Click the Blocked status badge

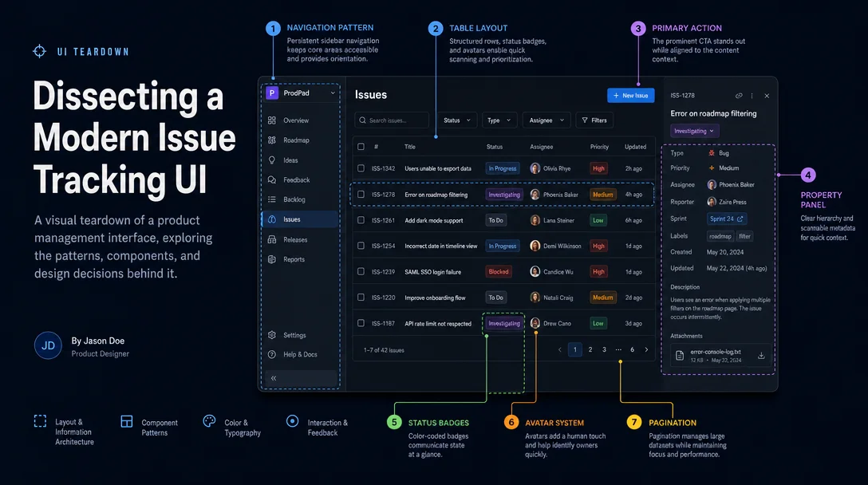coord(498,272)
